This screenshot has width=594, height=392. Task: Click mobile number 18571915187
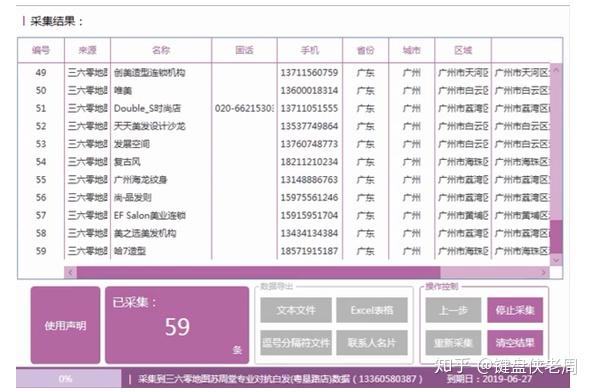tap(309, 251)
